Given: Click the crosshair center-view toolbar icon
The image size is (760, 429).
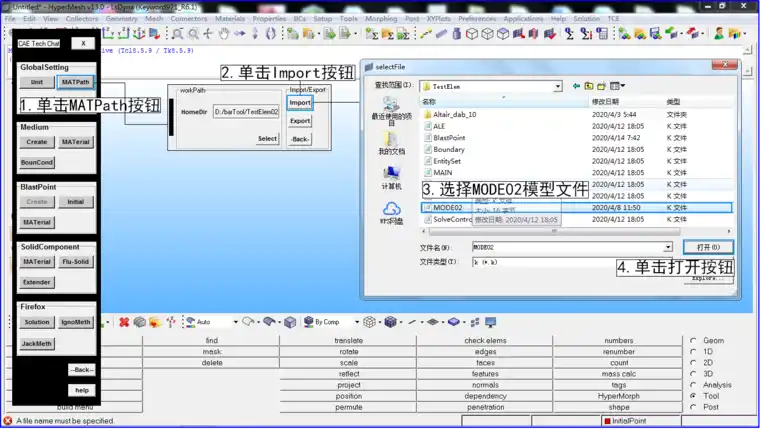Looking at the screenshot, I should click(208, 33).
